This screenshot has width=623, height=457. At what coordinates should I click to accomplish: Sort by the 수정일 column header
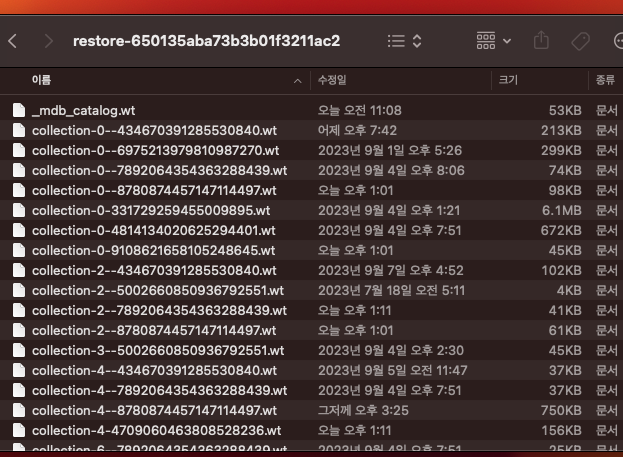[332, 80]
